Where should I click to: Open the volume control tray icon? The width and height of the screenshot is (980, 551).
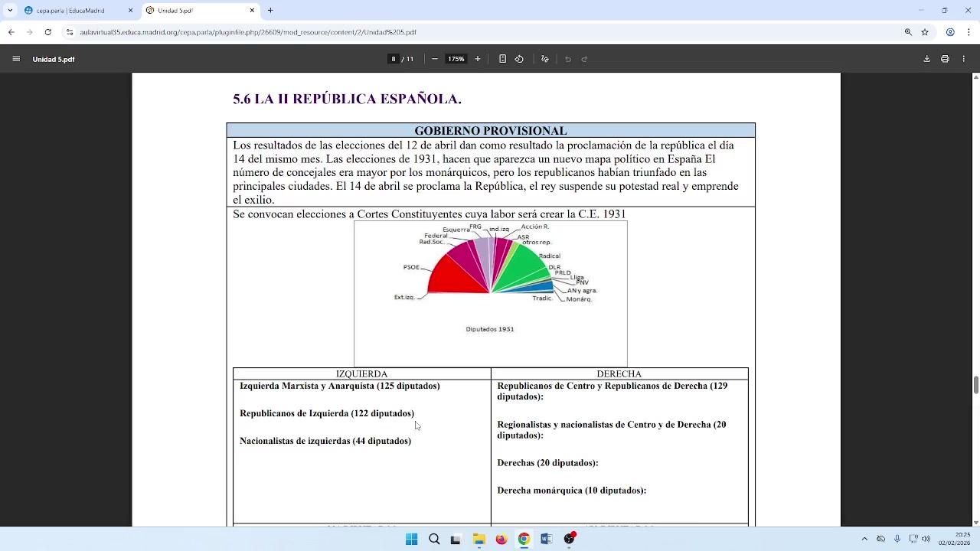(926, 539)
